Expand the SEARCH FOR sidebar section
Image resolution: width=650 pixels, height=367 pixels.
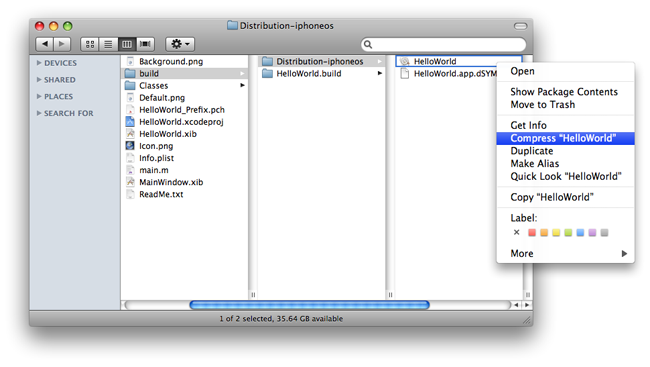coord(39,113)
